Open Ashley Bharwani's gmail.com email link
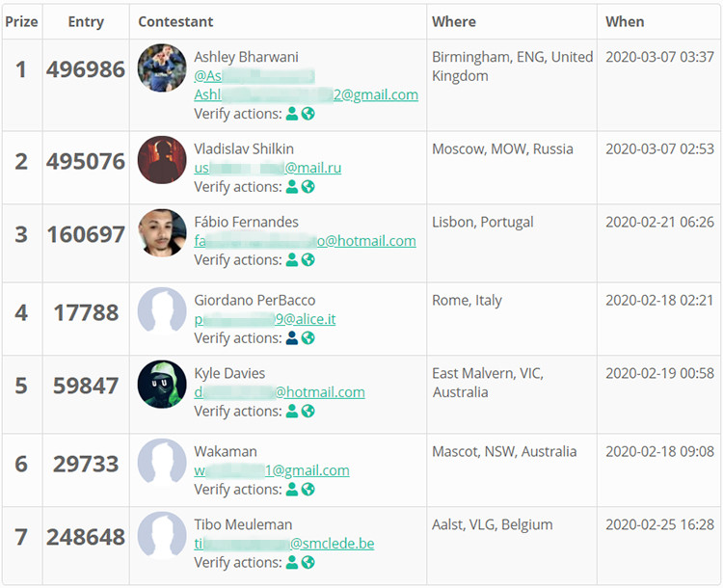Screen dimensions: 723x588 tap(306, 94)
